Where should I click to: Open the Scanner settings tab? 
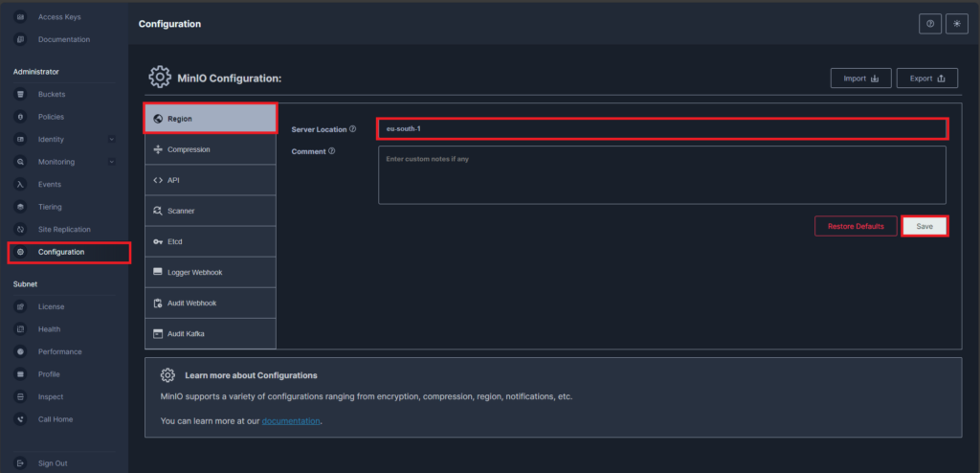(x=181, y=211)
